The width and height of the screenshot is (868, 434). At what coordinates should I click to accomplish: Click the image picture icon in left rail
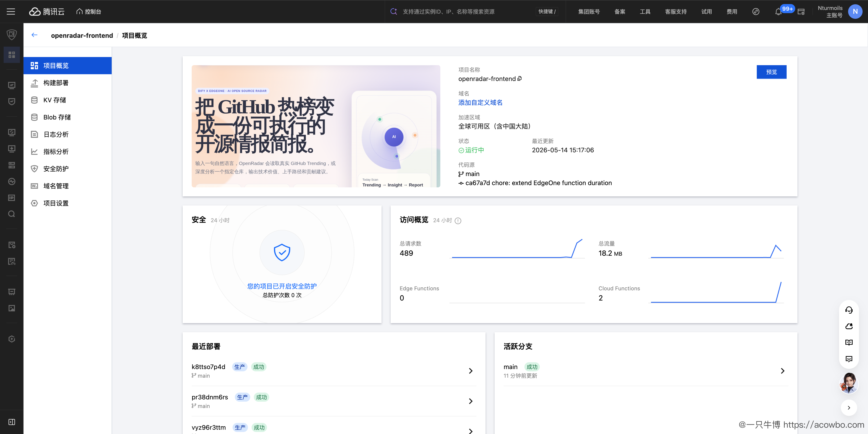[12, 308]
